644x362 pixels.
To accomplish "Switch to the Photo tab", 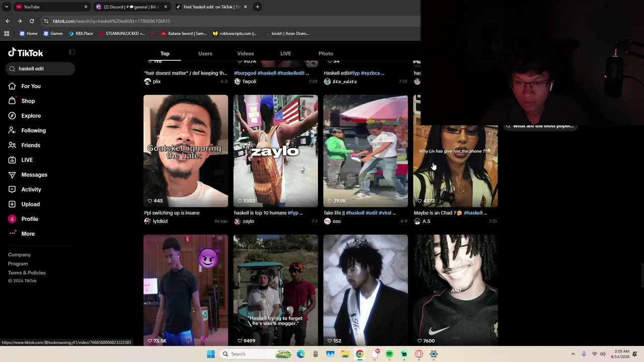I will (x=326, y=54).
